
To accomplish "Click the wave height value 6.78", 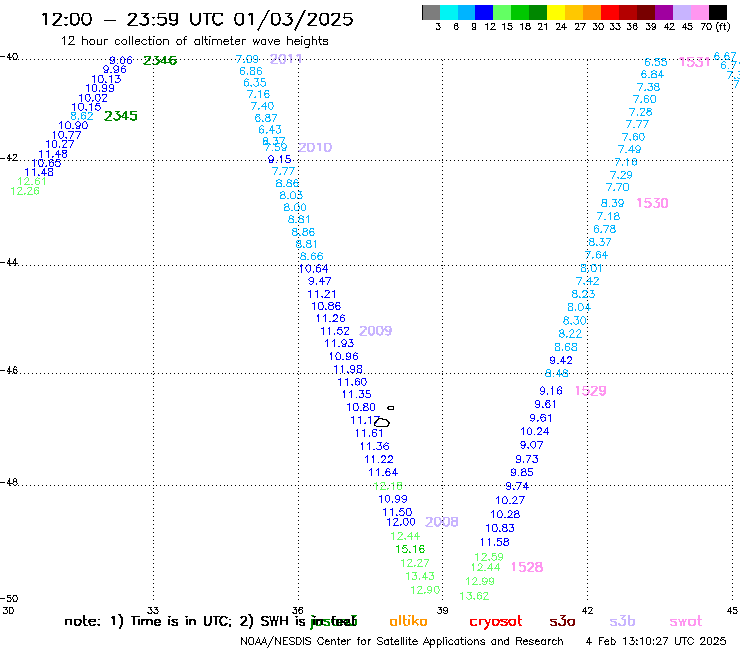I will click(605, 229).
